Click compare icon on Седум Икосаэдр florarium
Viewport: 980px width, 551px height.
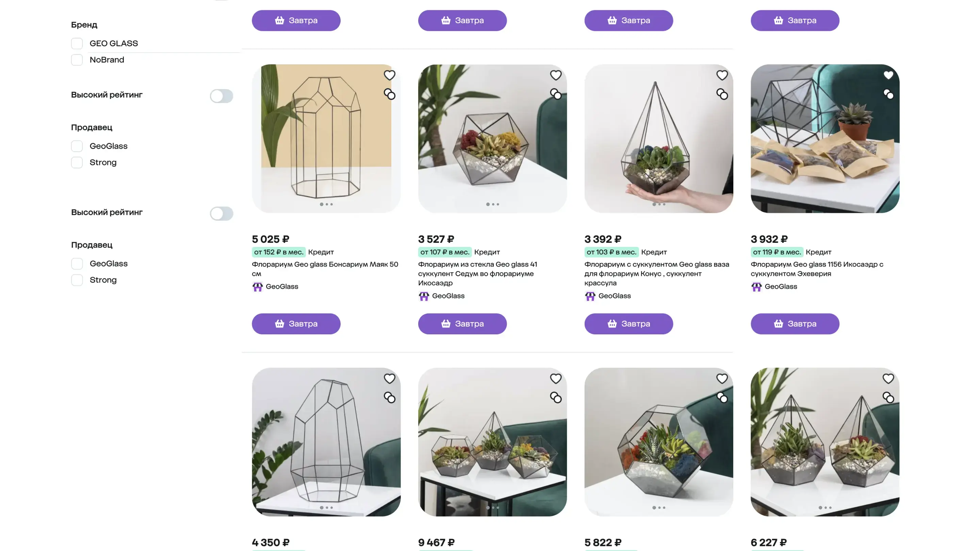555,94
